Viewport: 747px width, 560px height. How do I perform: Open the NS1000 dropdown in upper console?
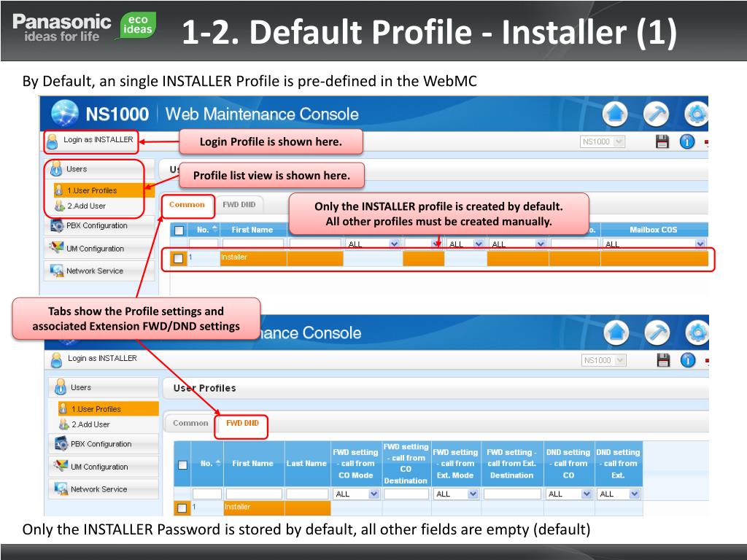point(603,141)
